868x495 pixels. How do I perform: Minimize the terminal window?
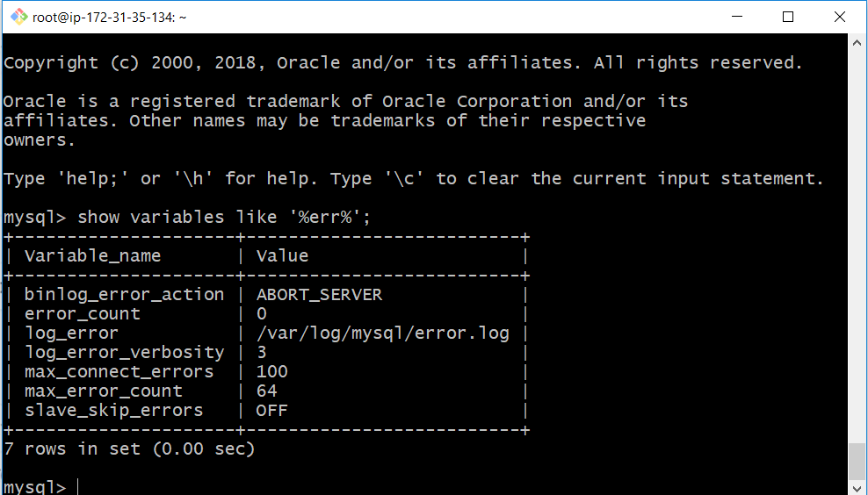[x=737, y=17]
